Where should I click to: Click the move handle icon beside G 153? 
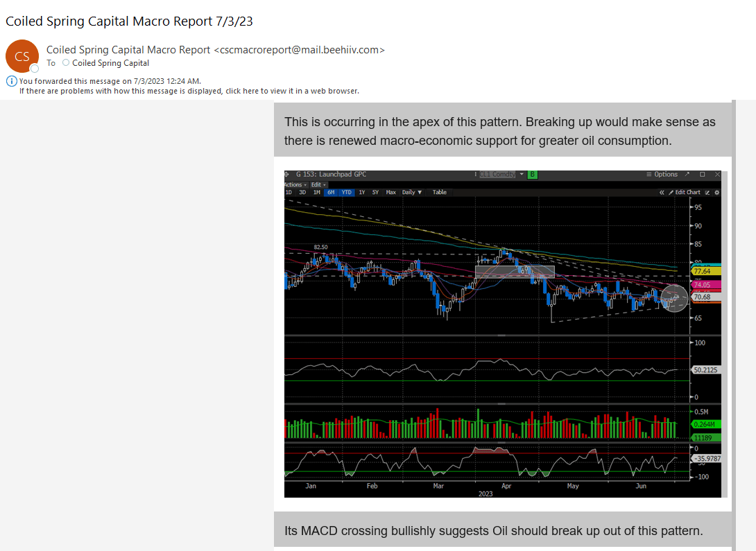(287, 175)
